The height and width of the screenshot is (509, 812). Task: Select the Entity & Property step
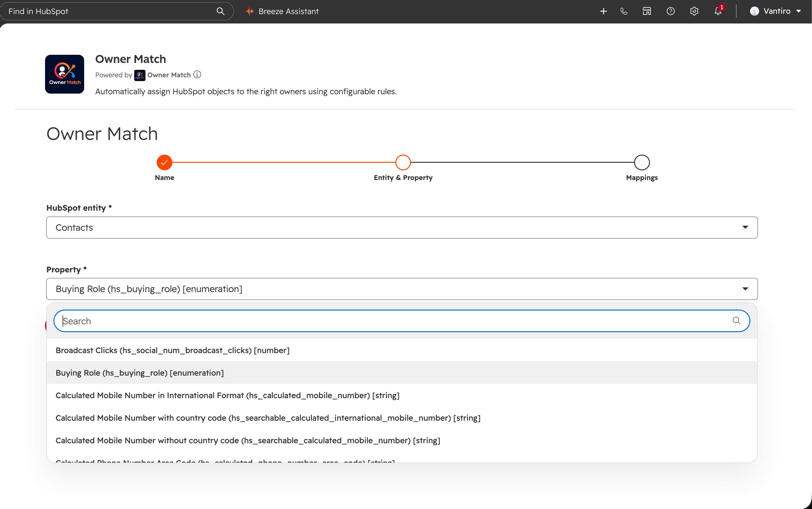point(403,162)
